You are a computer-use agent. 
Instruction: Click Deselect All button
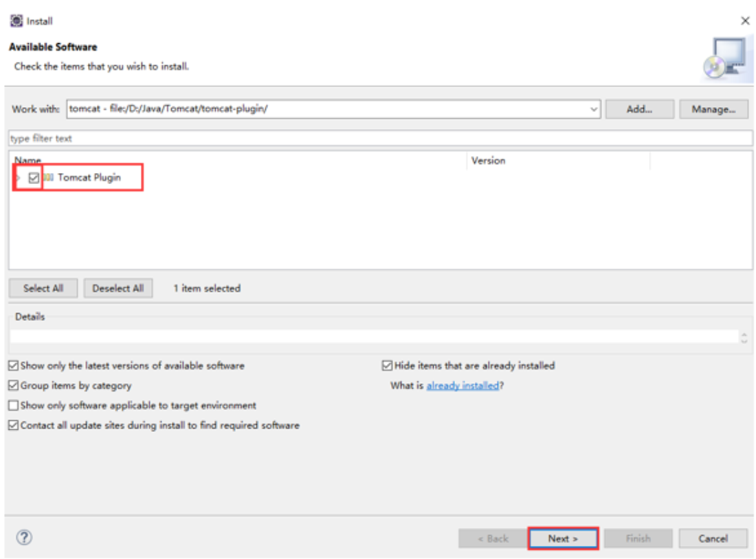pos(118,288)
